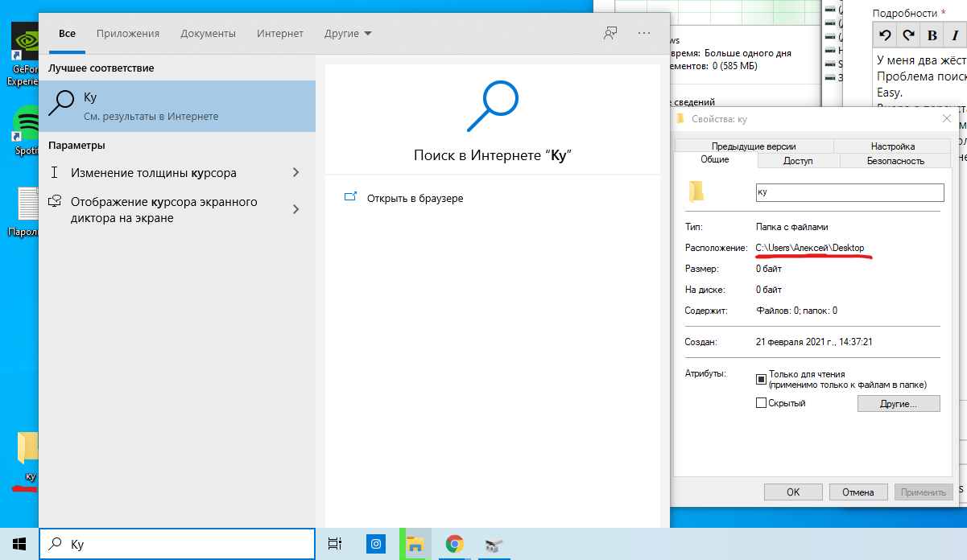Click the path text 'C:\Users\Алексей\Desktop'
The width and height of the screenshot is (967, 560).
pos(810,248)
